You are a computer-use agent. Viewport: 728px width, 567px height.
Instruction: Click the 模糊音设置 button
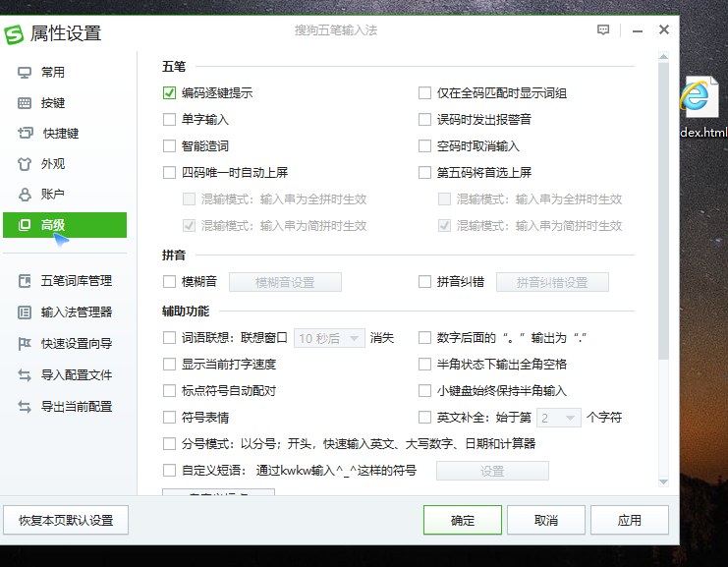click(x=285, y=282)
